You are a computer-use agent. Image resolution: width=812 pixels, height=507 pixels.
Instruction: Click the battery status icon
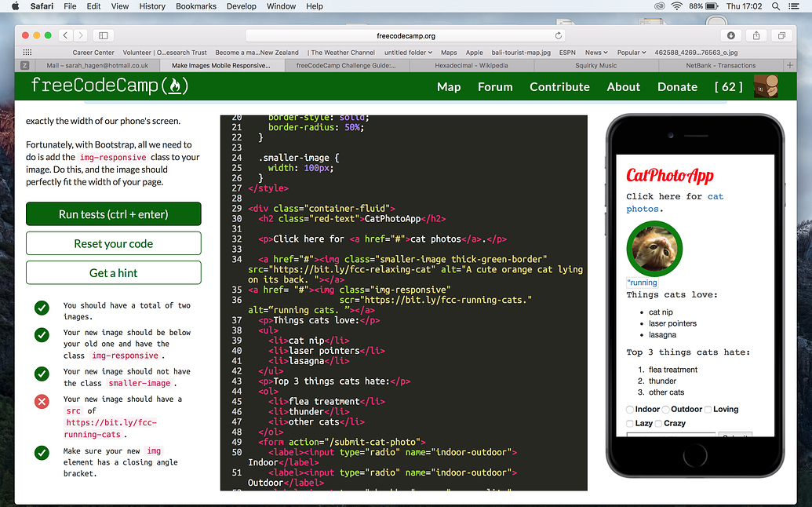712,6
